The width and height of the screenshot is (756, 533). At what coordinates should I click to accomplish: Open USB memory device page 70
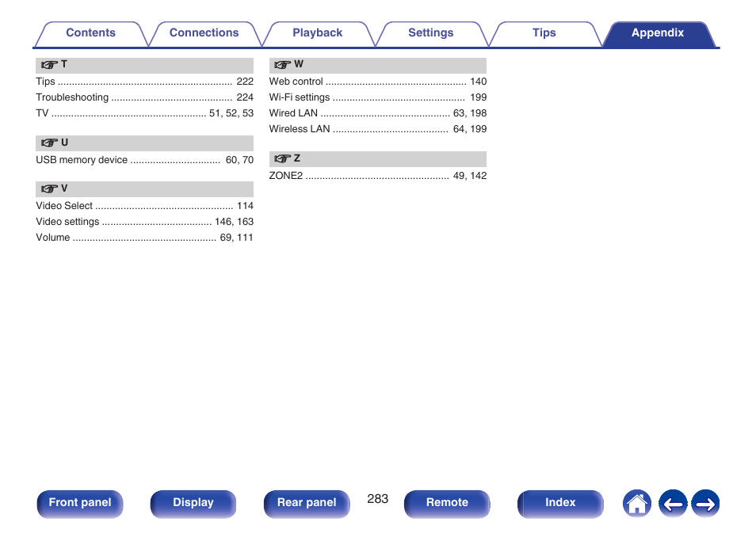pyautogui.click(x=248, y=160)
